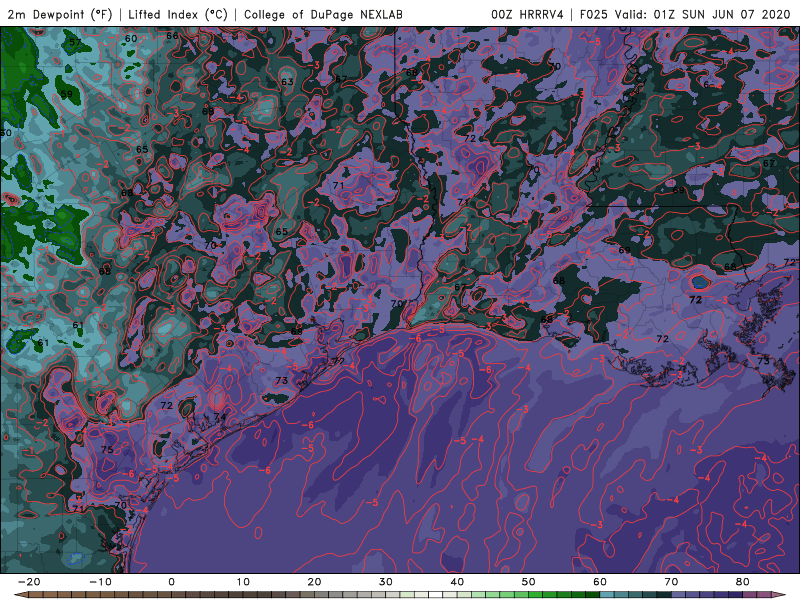The image size is (800, 600).
Task: Click the 0 label on the color scale
Action: pyautogui.click(x=171, y=582)
